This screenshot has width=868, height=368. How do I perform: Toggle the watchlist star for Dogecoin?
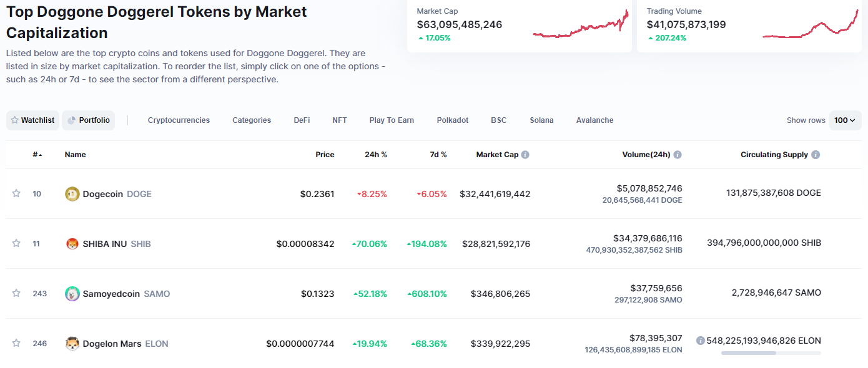(16, 193)
